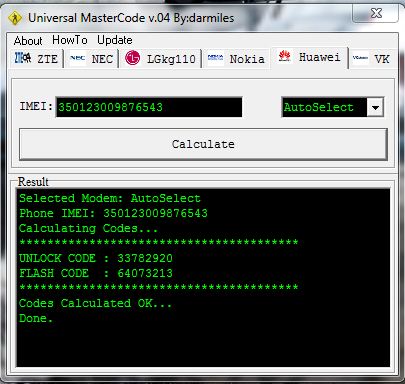Open the Update menu
Viewport: 405px width, 384px height.
[115, 40]
